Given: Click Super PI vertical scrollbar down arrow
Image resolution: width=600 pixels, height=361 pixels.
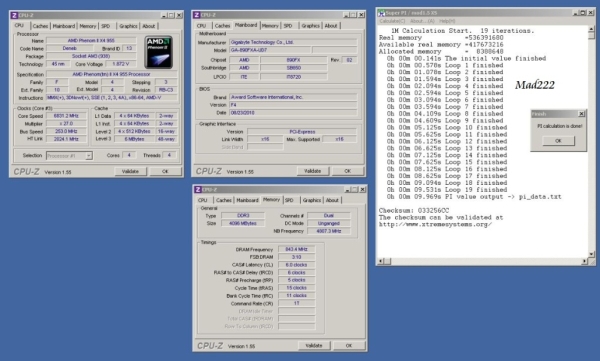Looking at the screenshot, I should pos(592,254).
